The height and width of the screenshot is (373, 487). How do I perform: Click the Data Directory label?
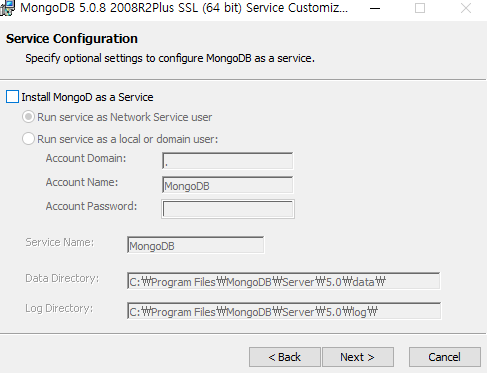pos(62,278)
